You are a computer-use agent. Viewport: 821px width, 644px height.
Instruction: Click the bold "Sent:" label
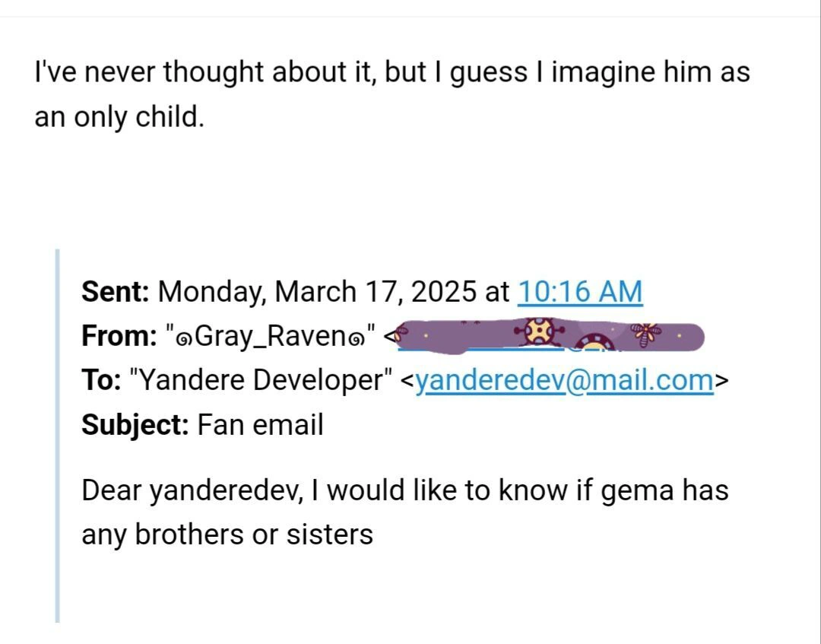(x=116, y=291)
